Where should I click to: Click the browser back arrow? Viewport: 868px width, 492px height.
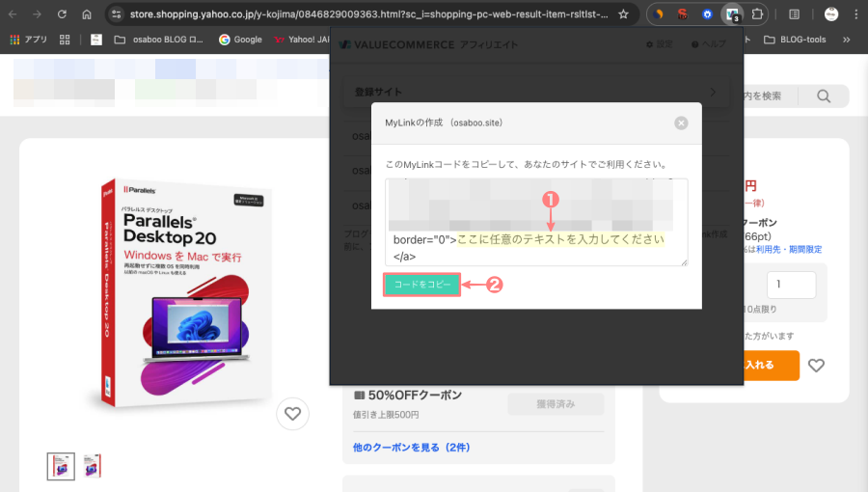tap(13, 14)
